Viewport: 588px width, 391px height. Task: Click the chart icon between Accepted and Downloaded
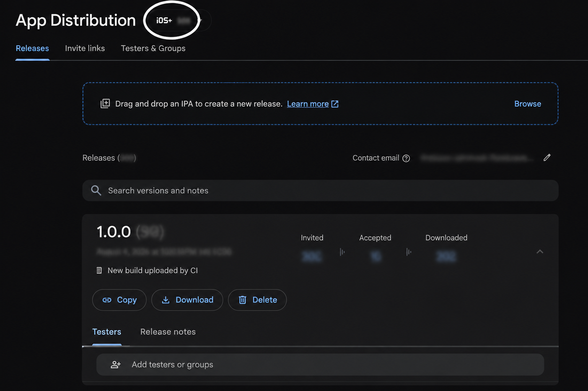click(x=409, y=252)
